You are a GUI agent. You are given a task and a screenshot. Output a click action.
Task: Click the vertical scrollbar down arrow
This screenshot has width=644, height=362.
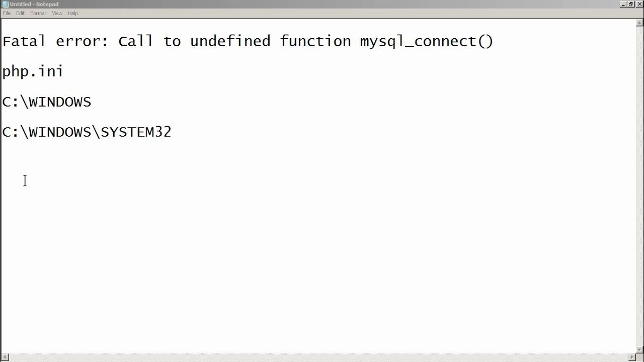[640, 349]
